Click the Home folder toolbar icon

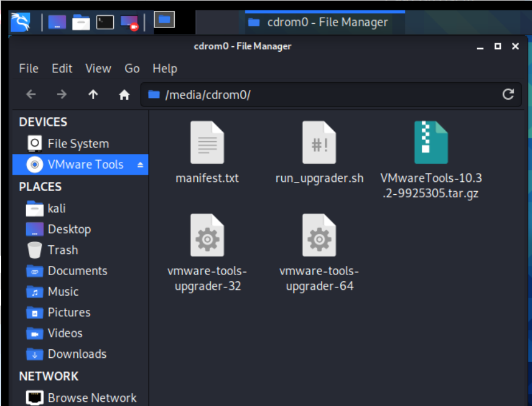tap(124, 95)
